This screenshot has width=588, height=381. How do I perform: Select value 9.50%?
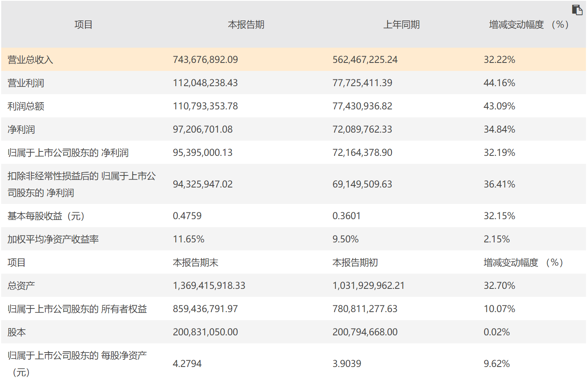click(346, 239)
